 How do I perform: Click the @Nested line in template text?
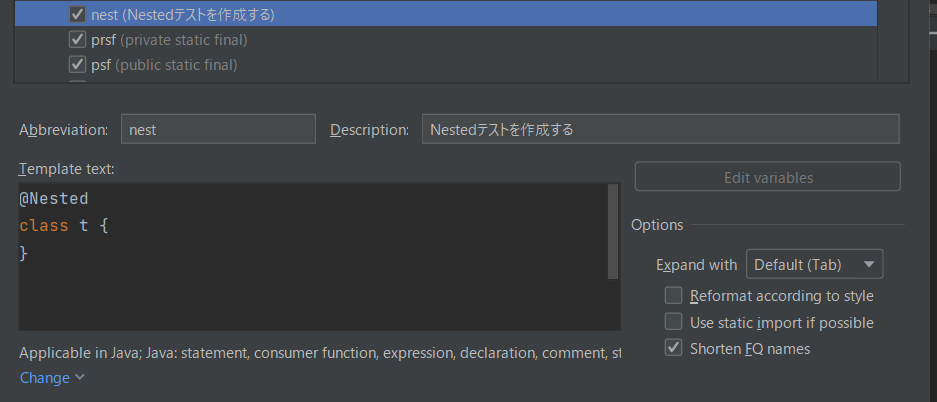(x=54, y=198)
